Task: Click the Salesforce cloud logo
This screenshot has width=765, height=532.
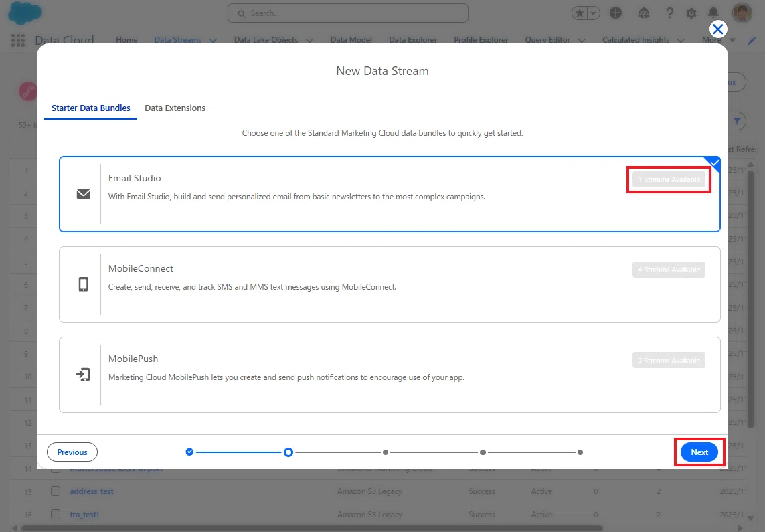Action: (x=25, y=13)
